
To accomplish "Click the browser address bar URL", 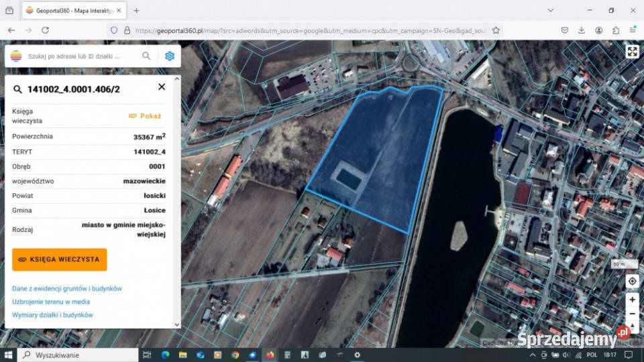I will tap(310, 30).
